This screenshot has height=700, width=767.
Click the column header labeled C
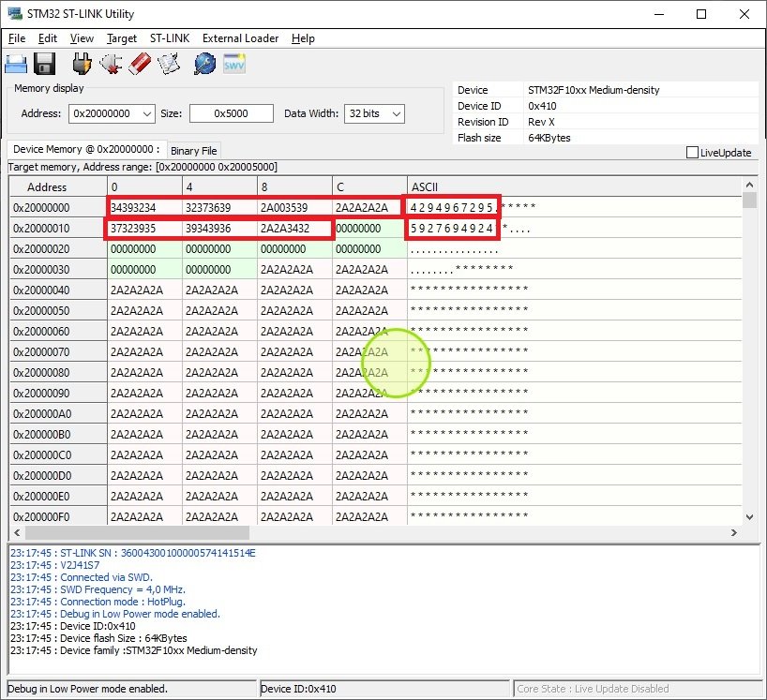click(369, 187)
